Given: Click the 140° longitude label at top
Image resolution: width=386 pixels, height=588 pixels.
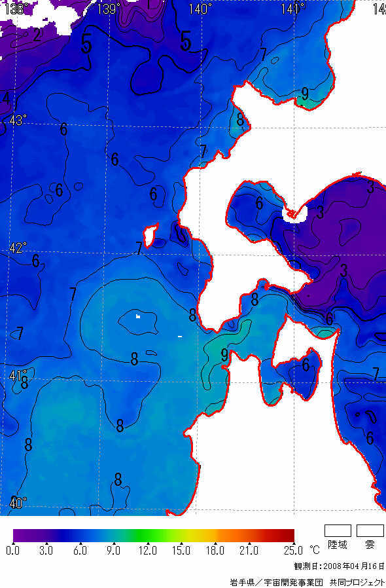Looking at the screenshot, I should point(200,9).
